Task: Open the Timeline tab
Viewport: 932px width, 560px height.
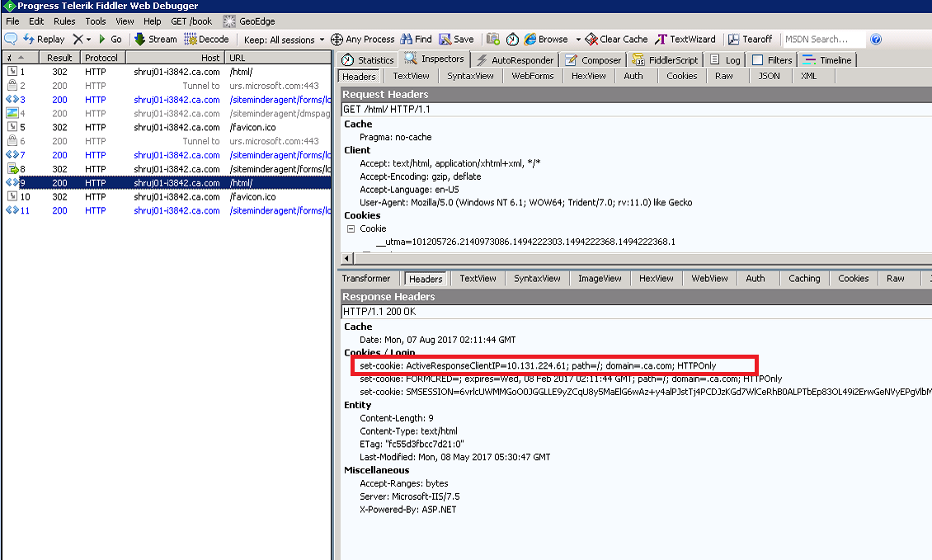Action: [827, 60]
